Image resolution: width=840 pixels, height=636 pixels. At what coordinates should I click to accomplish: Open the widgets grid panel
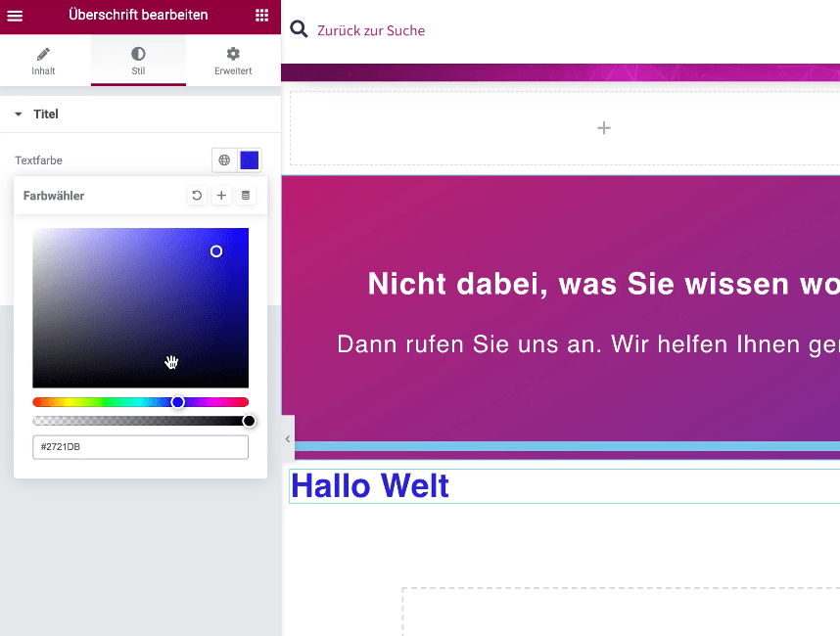point(261,16)
